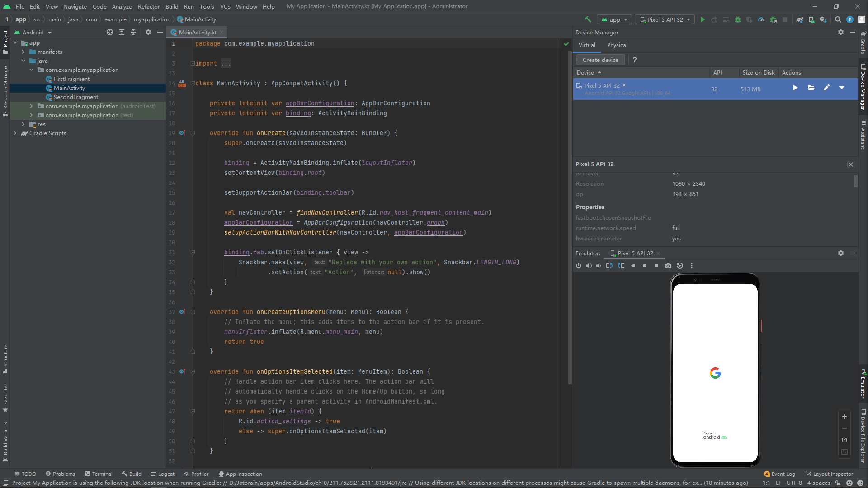Switch to the Physical devices tab
The width and height of the screenshot is (868, 488).
(x=617, y=45)
